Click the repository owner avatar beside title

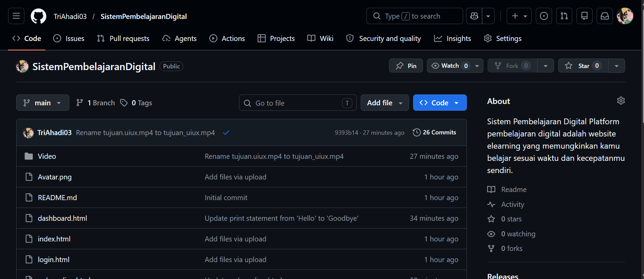click(22, 66)
